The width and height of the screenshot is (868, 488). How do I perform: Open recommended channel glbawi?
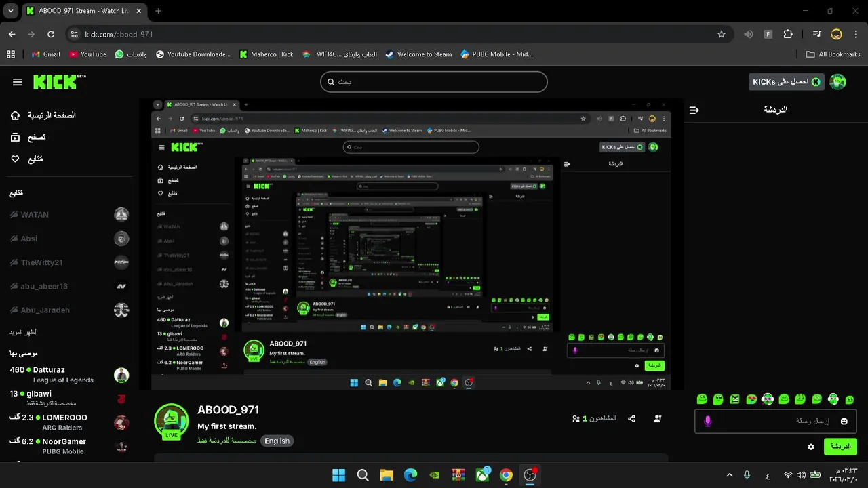tap(69, 398)
